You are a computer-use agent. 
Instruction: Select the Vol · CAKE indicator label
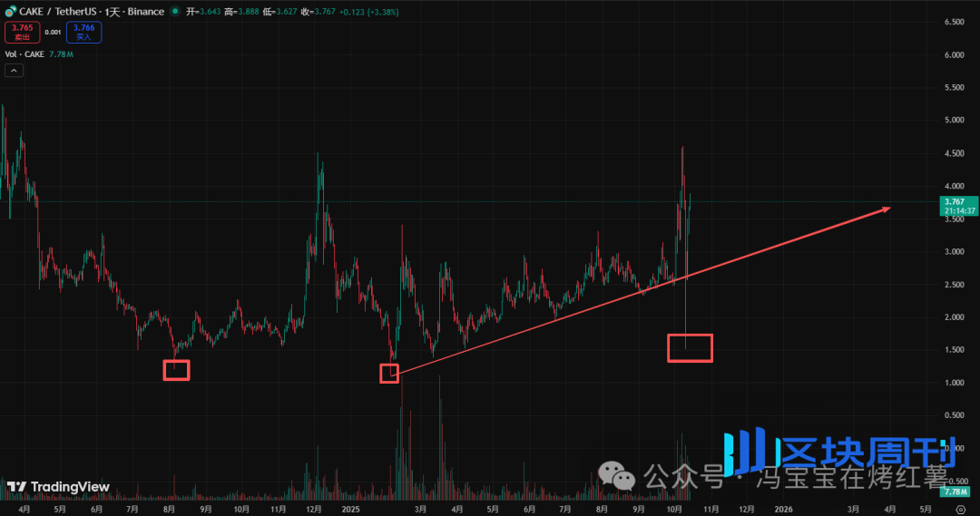(x=25, y=54)
